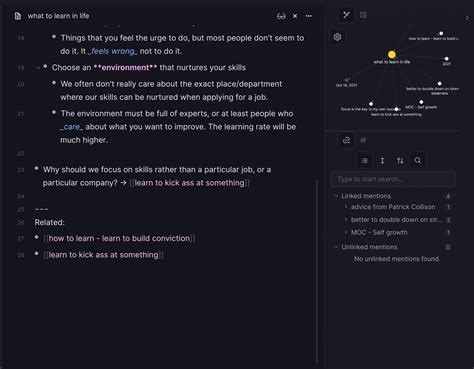This screenshot has width=474, height=369.
Task: Toggle collapse results in backlinks toolbar
Action: click(365, 161)
